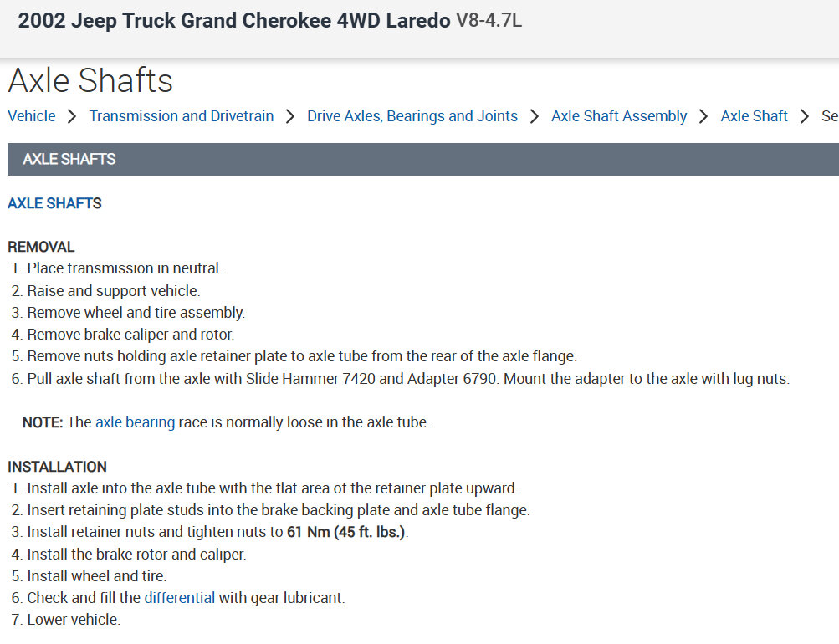Click the large Axle Shafts page heading
The height and width of the screenshot is (644, 839).
[90, 80]
